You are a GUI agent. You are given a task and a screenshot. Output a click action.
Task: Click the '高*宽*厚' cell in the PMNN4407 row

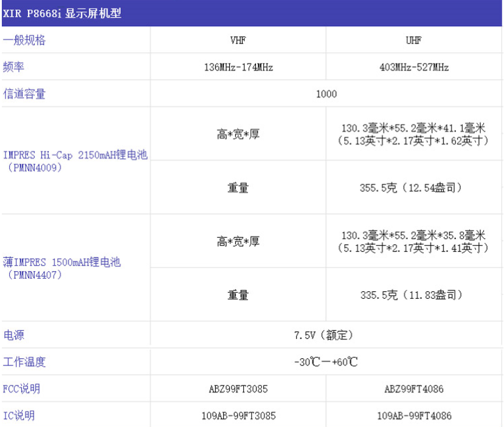tap(238, 241)
